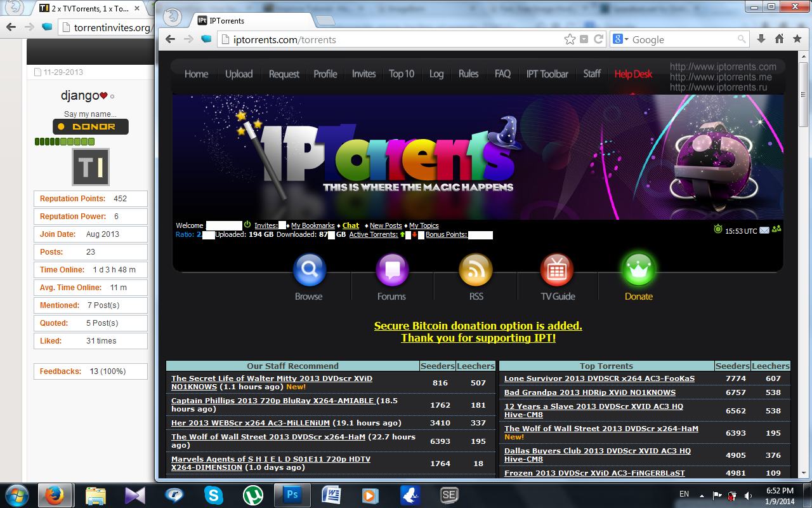Screen dimensions: 812x508
Task: Open the Staff menu item
Action: (x=592, y=74)
